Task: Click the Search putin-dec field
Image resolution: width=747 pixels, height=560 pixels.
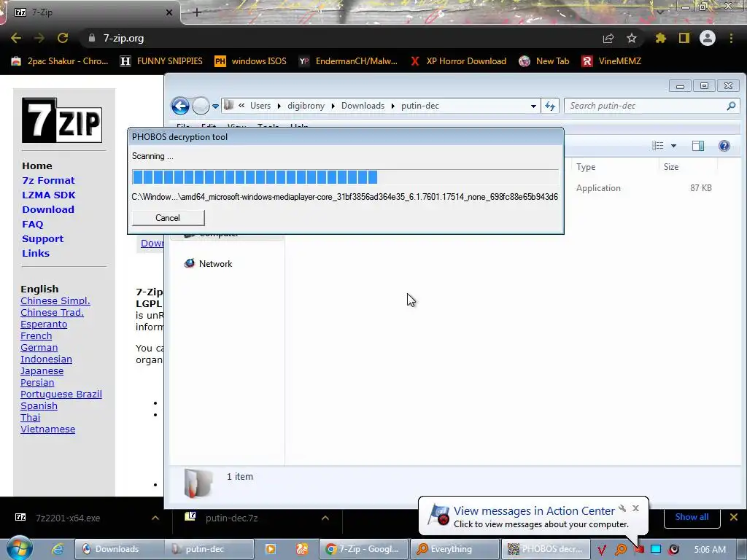Action: coord(651,106)
